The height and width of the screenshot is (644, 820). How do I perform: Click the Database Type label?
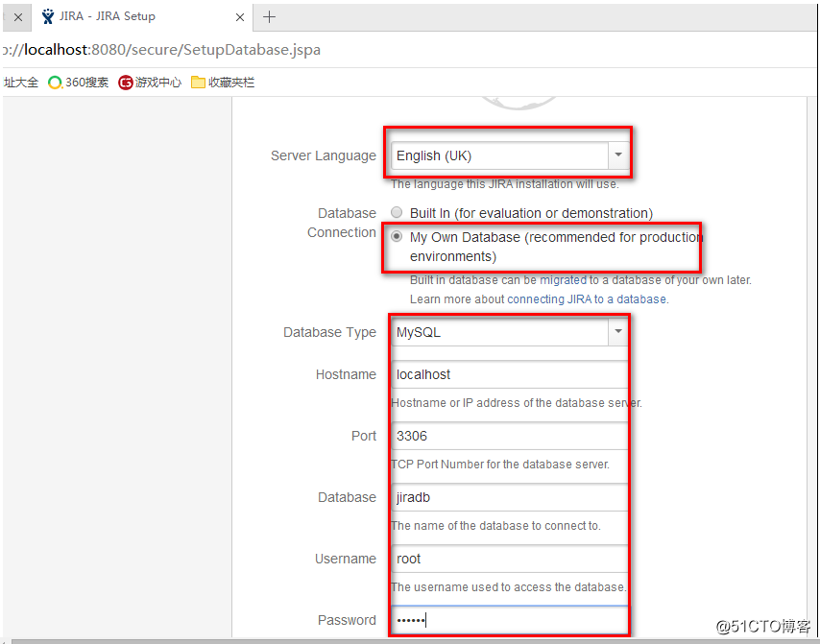pyautogui.click(x=329, y=332)
